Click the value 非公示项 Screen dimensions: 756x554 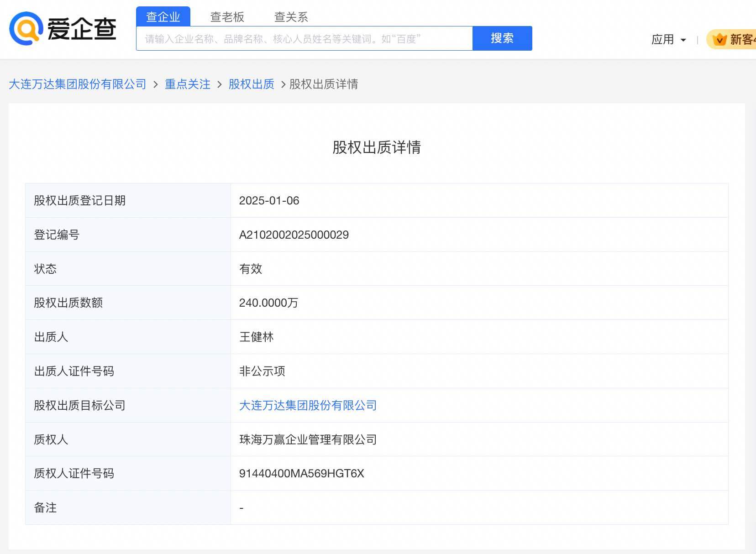262,371
